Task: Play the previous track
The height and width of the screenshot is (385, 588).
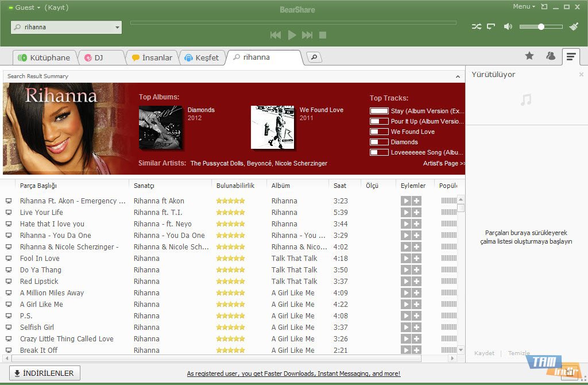Action: (x=276, y=35)
